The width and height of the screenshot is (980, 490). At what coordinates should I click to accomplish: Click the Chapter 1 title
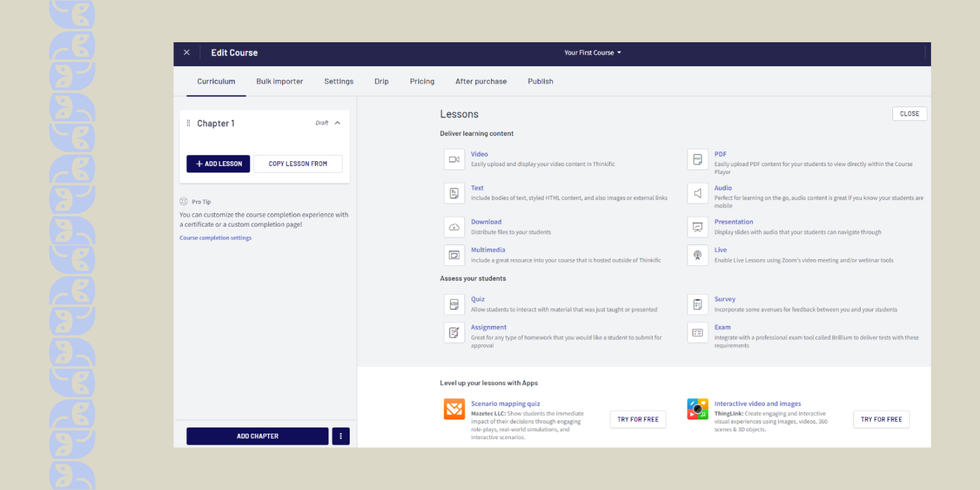(216, 123)
